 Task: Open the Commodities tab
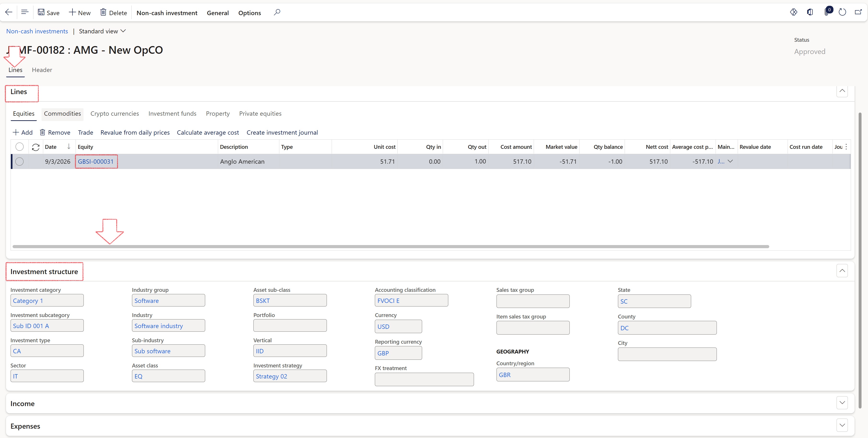click(62, 114)
